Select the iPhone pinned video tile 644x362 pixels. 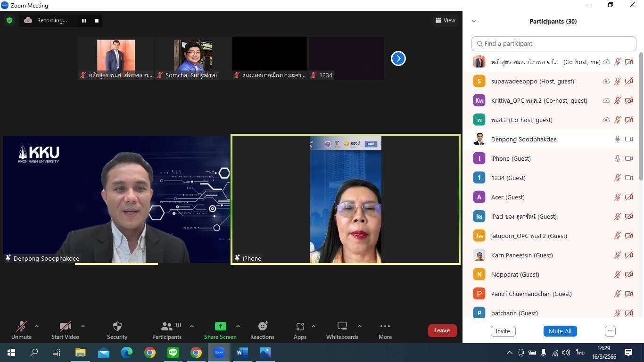tap(346, 199)
